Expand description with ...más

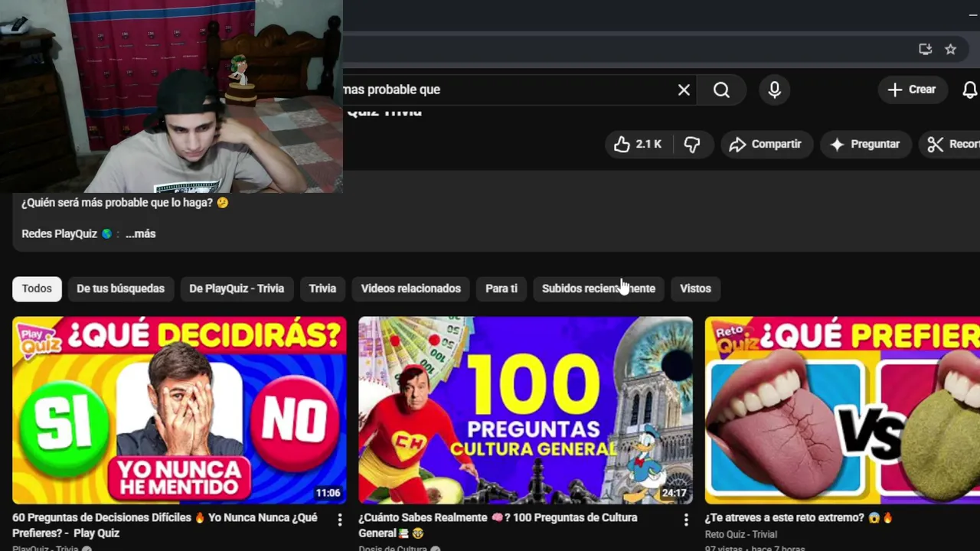(141, 234)
